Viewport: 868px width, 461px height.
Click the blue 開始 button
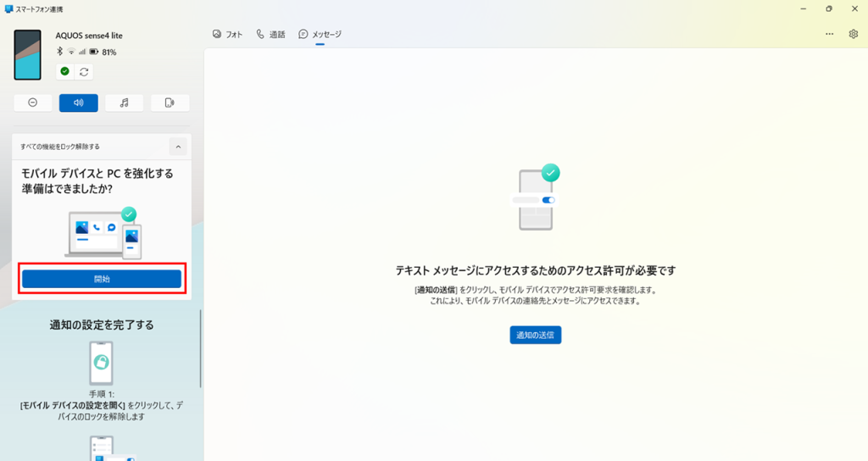pyautogui.click(x=102, y=279)
